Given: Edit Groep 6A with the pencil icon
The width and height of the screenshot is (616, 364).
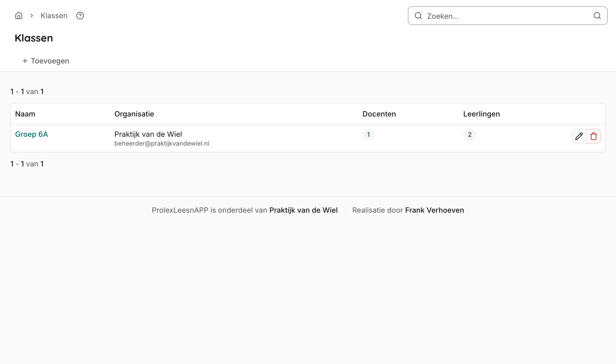Looking at the screenshot, I should pos(579,136).
